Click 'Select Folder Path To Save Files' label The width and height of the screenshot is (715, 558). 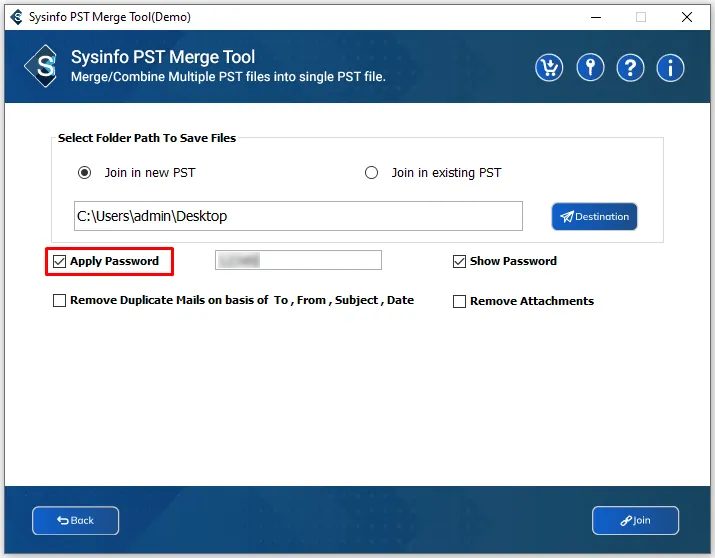click(147, 138)
